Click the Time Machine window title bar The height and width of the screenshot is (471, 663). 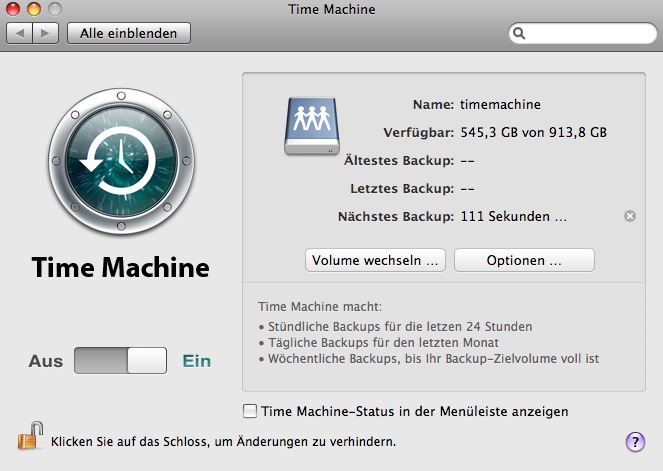[331, 9]
